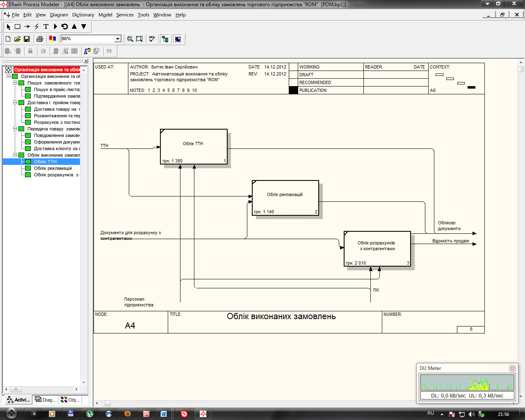Click the 'Персонал підприємства' arrow label
The image size is (525, 420).
[139, 302]
